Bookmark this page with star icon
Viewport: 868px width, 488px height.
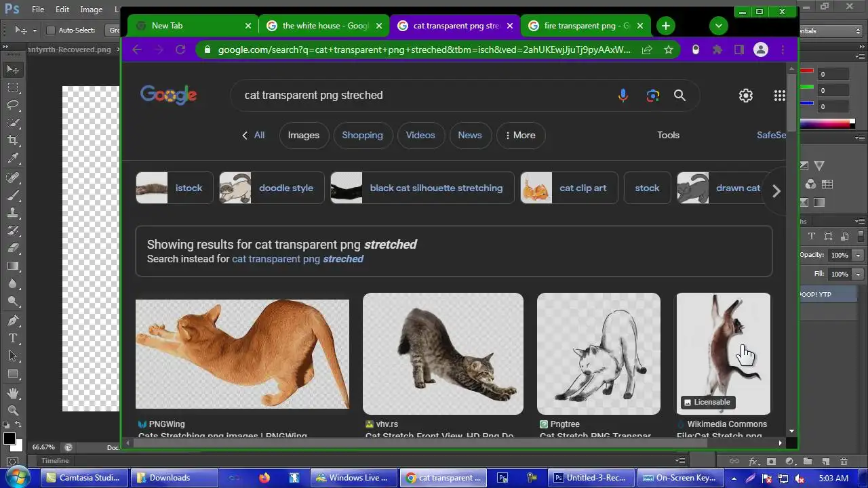[x=669, y=49]
